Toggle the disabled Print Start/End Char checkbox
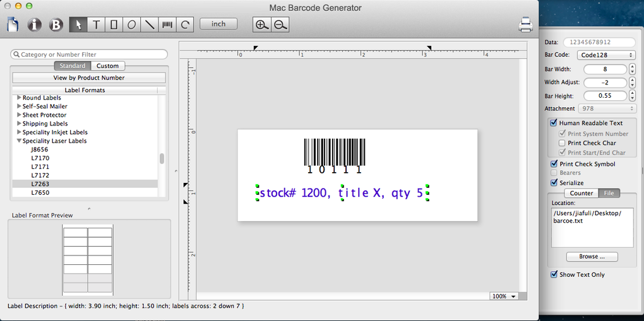The image size is (644, 321). [x=563, y=152]
